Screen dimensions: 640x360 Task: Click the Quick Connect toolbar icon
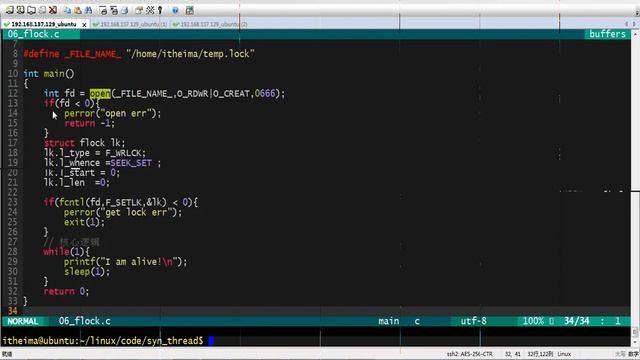coord(20,10)
